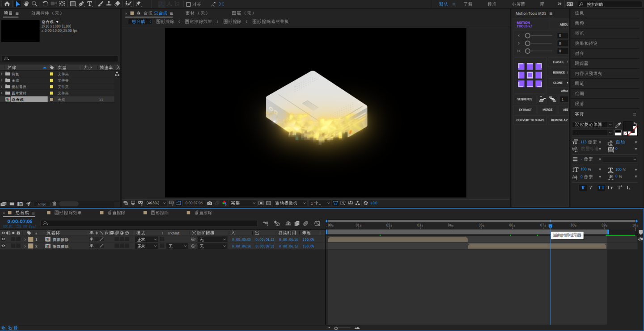Click the Motion Blur enable icon in timeline
This screenshot has width=644, height=331.
[x=306, y=223]
